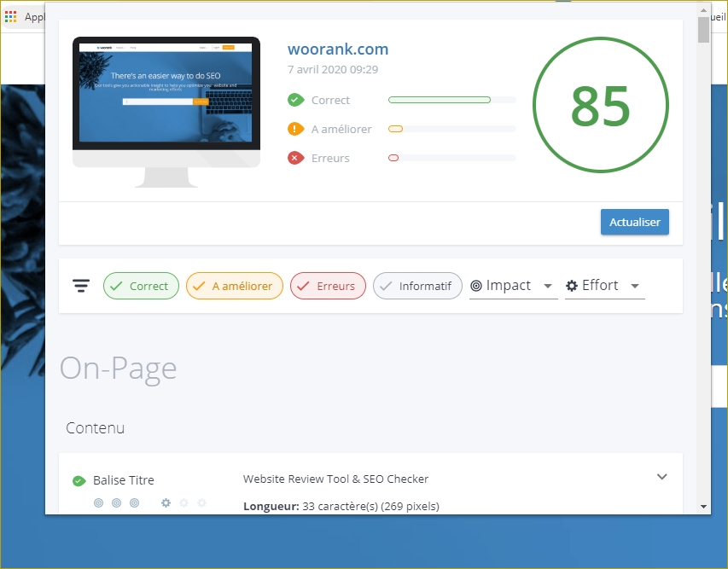Click the filter funnel icon
The image size is (728, 569).
81,286
